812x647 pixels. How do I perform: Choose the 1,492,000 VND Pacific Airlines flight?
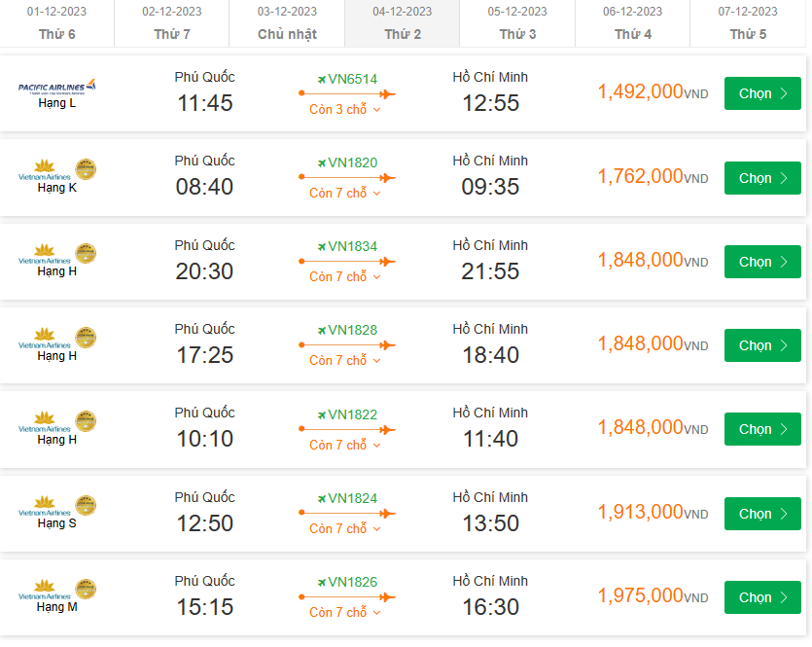click(x=762, y=93)
